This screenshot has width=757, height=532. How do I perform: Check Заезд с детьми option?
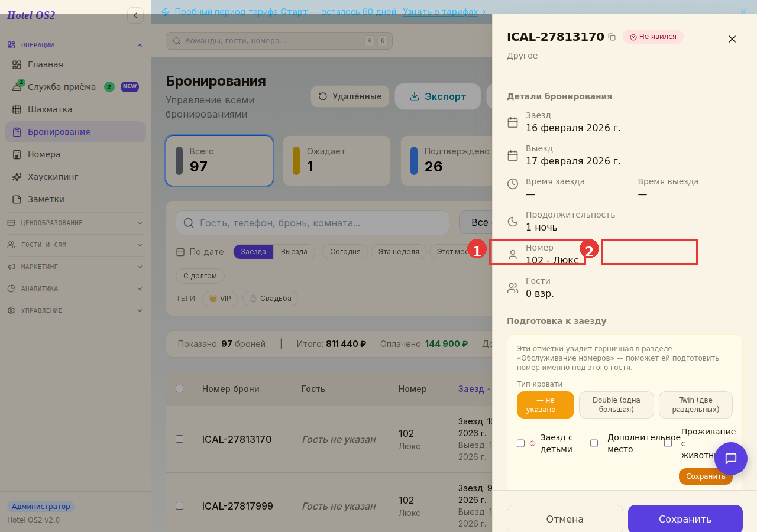tap(521, 443)
